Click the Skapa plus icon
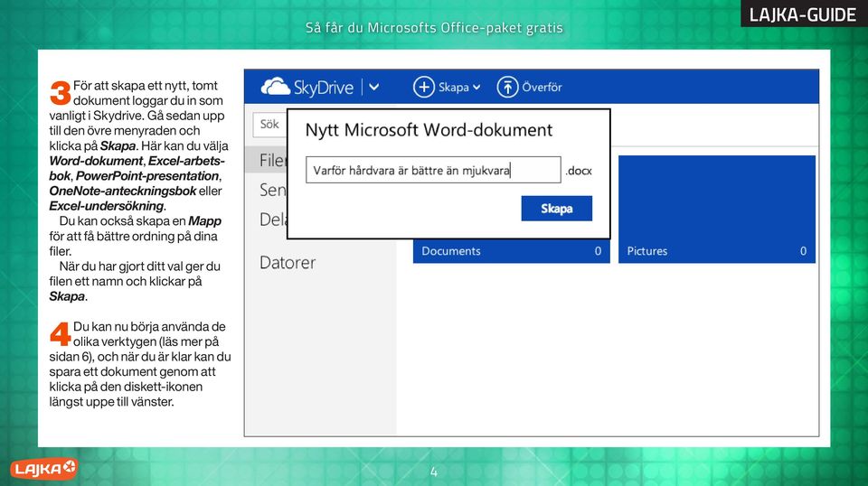 pyautogui.click(x=423, y=87)
